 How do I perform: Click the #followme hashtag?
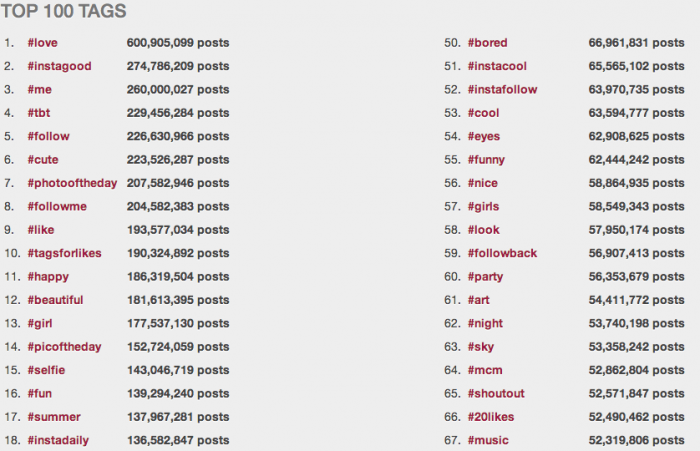click(x=57, y=206)
